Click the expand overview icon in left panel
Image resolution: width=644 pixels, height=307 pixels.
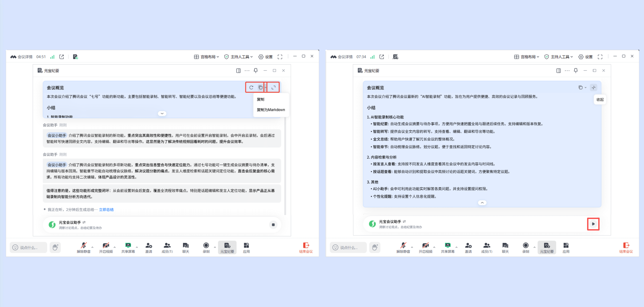273,87
